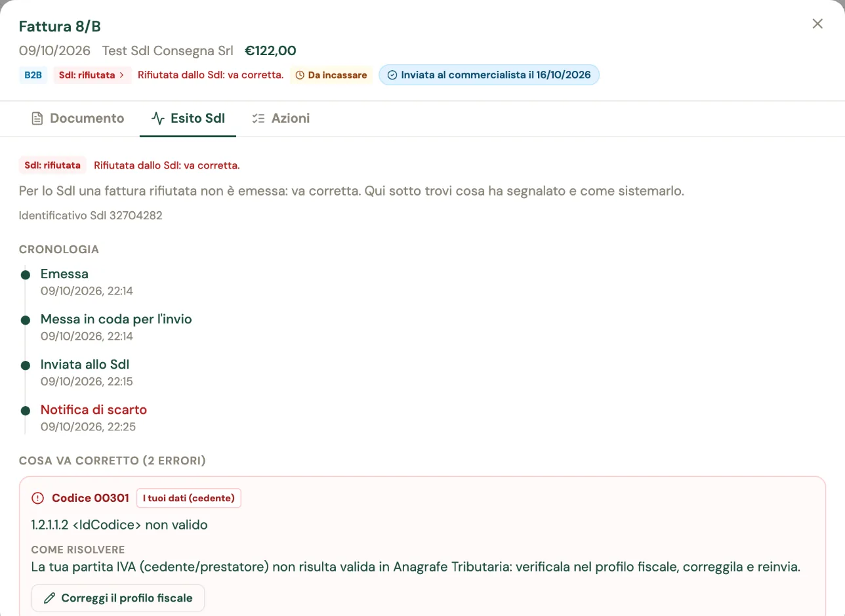Click the Da incassare badge

click(331, 75)
